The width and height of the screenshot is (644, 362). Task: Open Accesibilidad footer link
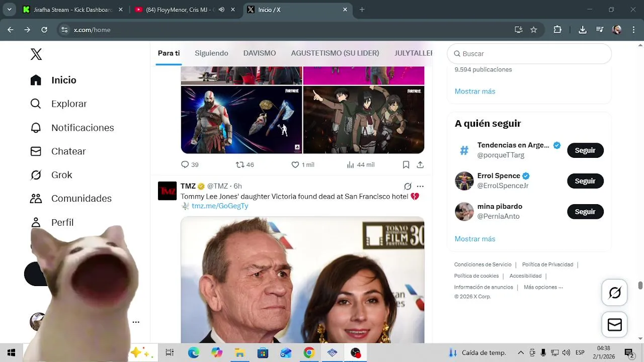click(x=525, y=276)
